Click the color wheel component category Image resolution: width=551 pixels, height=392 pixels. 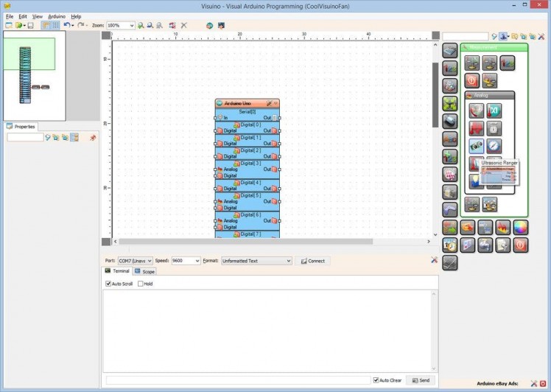521,227
